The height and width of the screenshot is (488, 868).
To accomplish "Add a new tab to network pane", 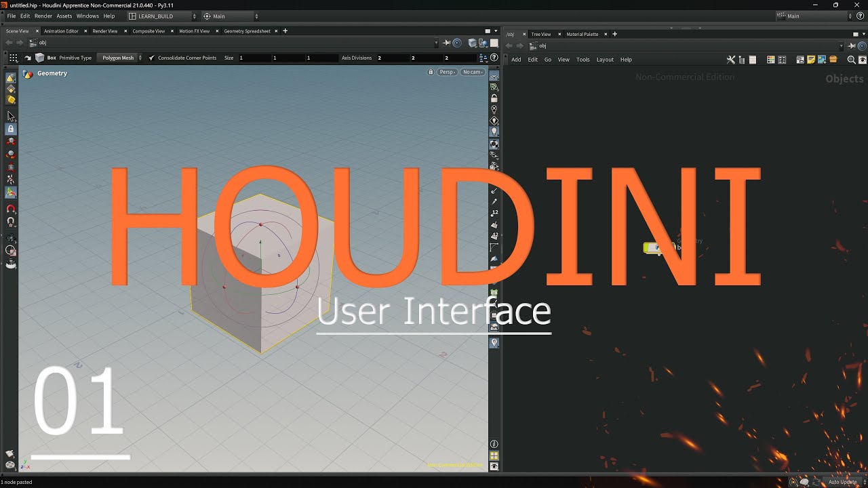I will [614, 34].
